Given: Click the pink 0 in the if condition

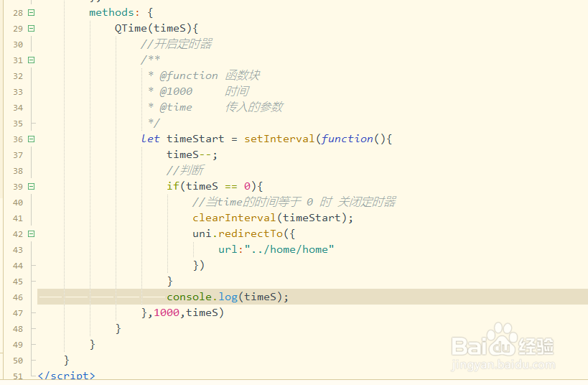Looking at the screenshot, I should [x=247, y=186].
